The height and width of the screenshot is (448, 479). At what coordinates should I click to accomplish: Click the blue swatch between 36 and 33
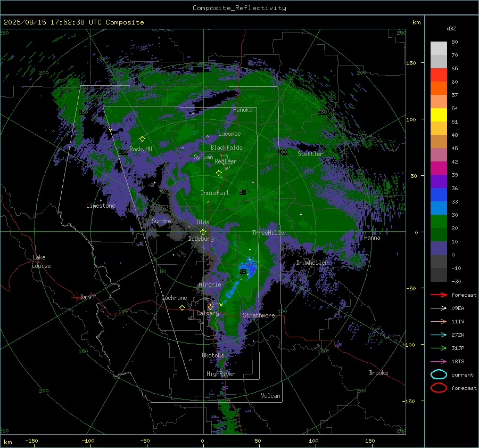[x=439, y=194]
